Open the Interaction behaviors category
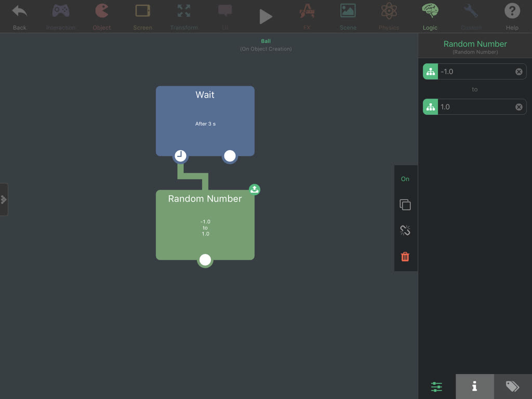 pyautogui.click(x=61, y=16)
